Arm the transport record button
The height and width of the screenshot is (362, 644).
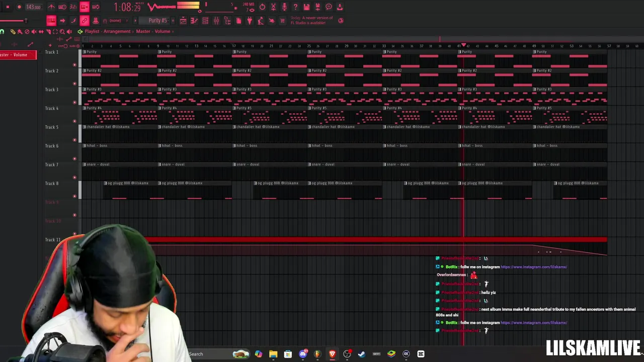tap(19, 7)
